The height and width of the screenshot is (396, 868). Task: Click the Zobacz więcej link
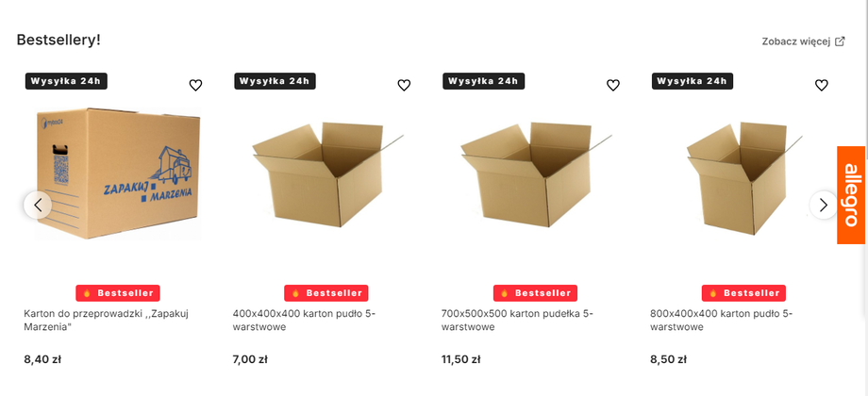[796, 41]
